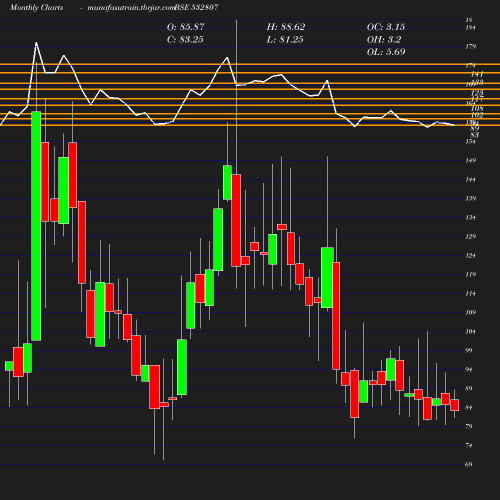This screenshot has width=500, height=500.
Task: Click the 184 price axis label
Action: click(x=470, y=28)
